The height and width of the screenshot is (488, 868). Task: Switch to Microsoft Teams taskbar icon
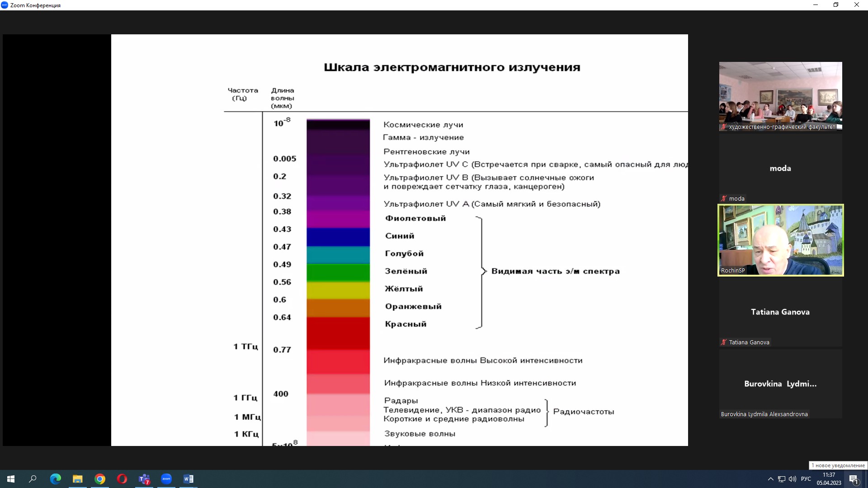point(144,479)
